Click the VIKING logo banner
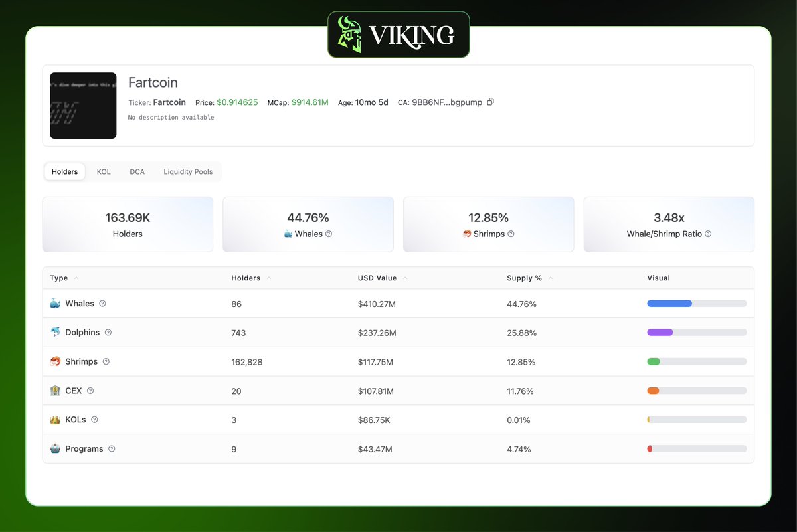The image size is (797, 532). [398, 35]
